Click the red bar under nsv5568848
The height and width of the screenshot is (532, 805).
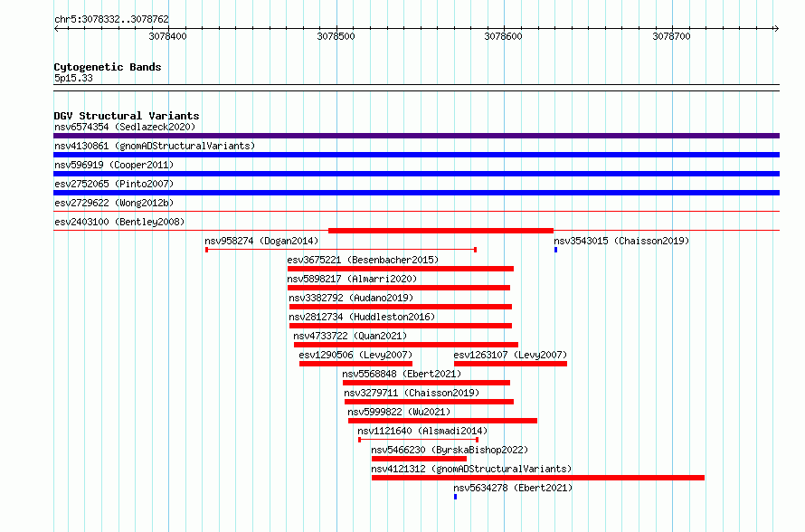426,383
